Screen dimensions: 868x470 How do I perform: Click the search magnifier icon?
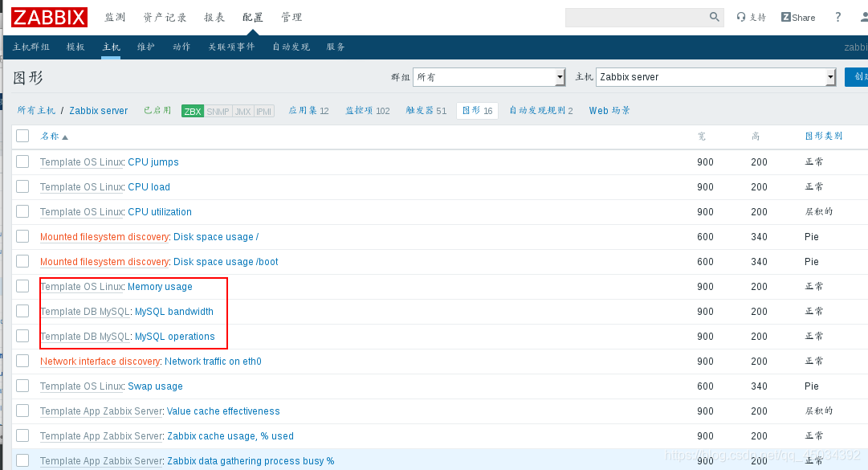tap(714, 17)
